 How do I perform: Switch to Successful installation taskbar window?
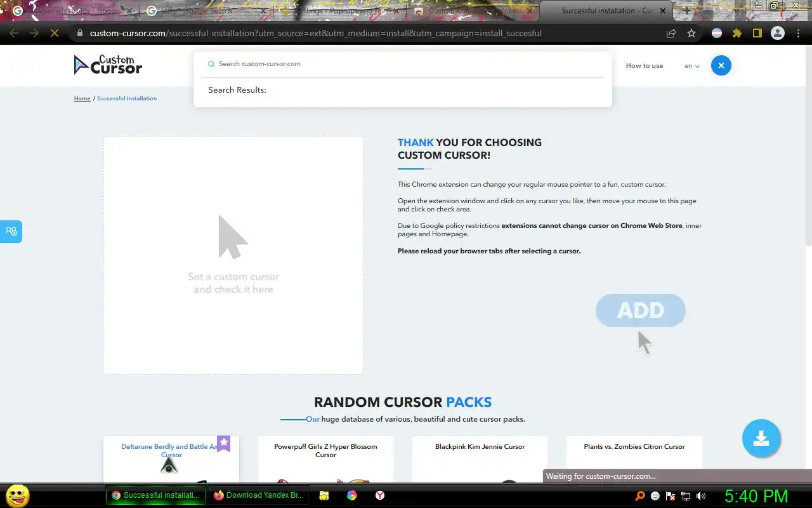155,495
